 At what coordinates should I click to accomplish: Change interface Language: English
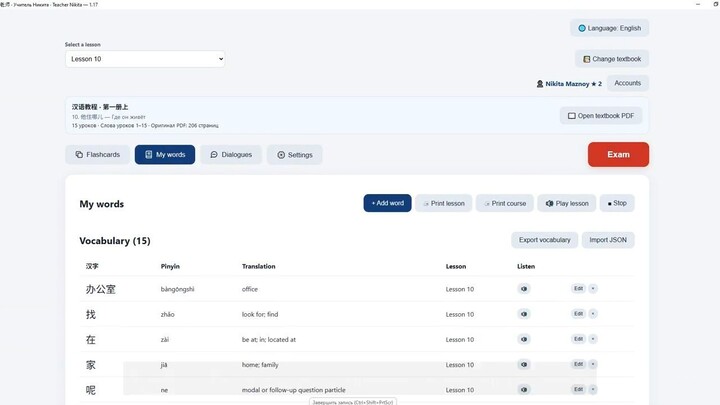click(x=609, y=28)
